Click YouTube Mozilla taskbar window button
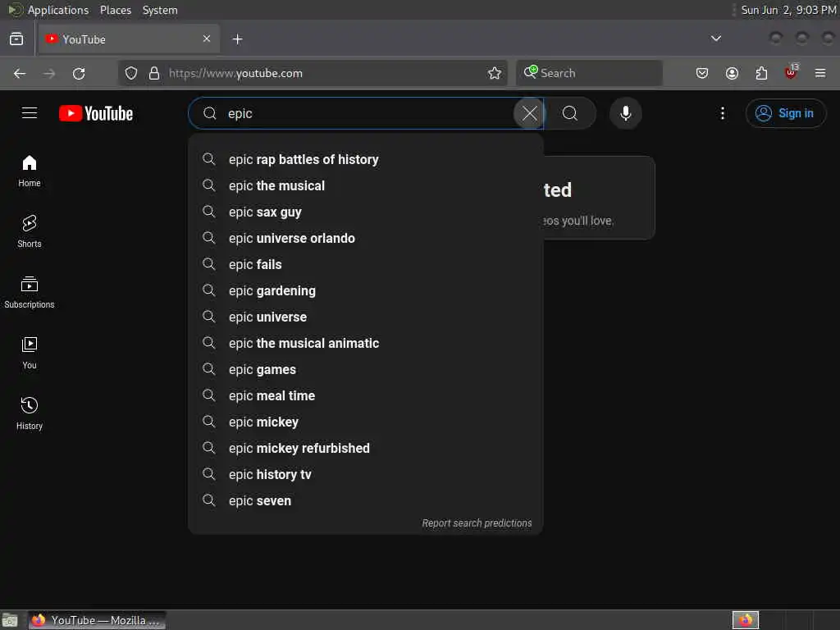Viewport: 840px width, 630px height. tap(97, 620)
